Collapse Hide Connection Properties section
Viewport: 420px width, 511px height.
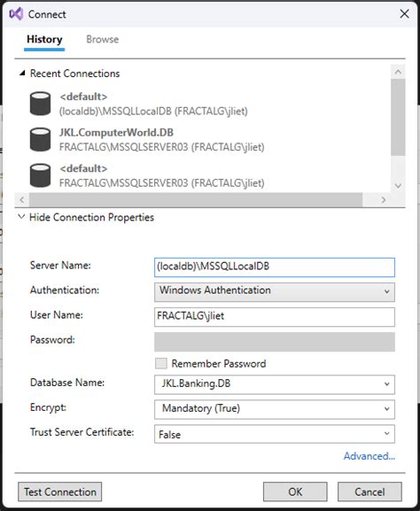pyautogui.click(x=21, y=217)
